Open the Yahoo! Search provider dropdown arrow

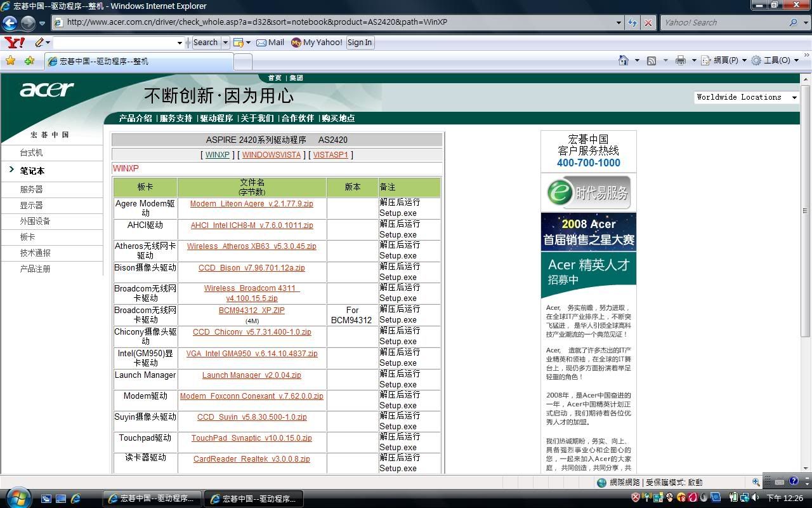(x=805, y=22)
